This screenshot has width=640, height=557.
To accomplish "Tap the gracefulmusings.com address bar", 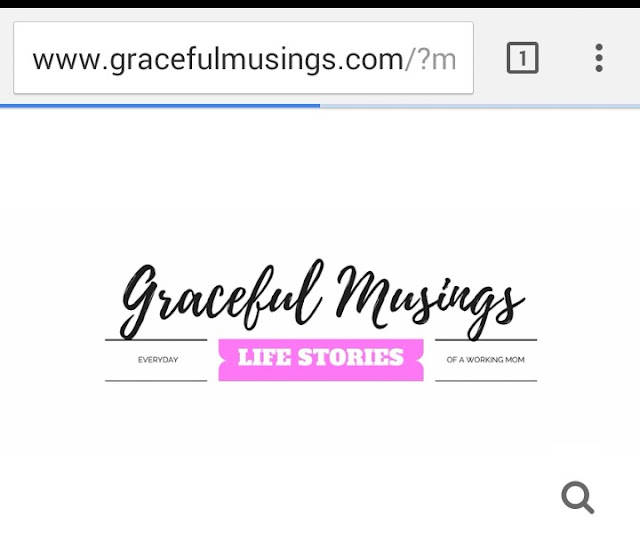I will 243,58.
